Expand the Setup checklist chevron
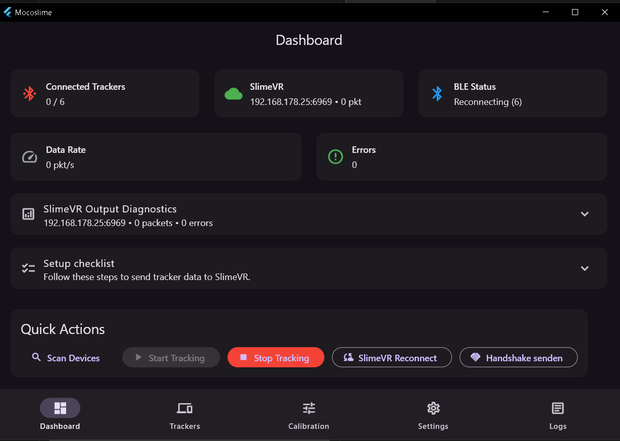 point(584,269)
